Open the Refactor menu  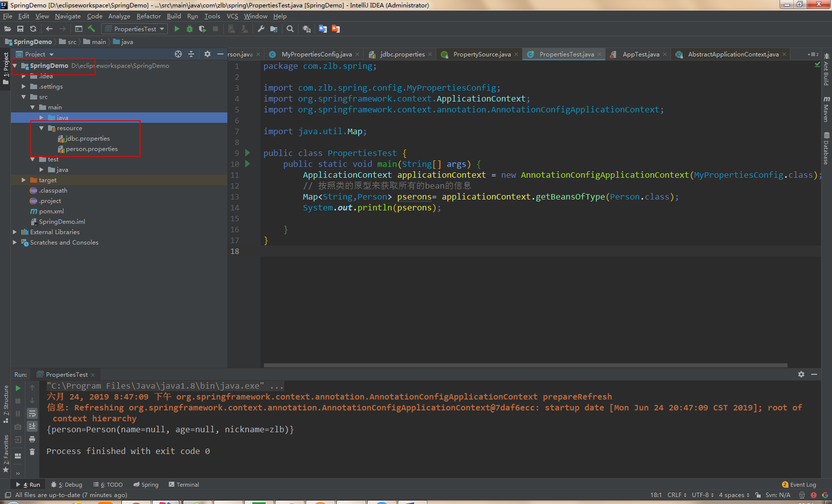(x=149, y=16)
